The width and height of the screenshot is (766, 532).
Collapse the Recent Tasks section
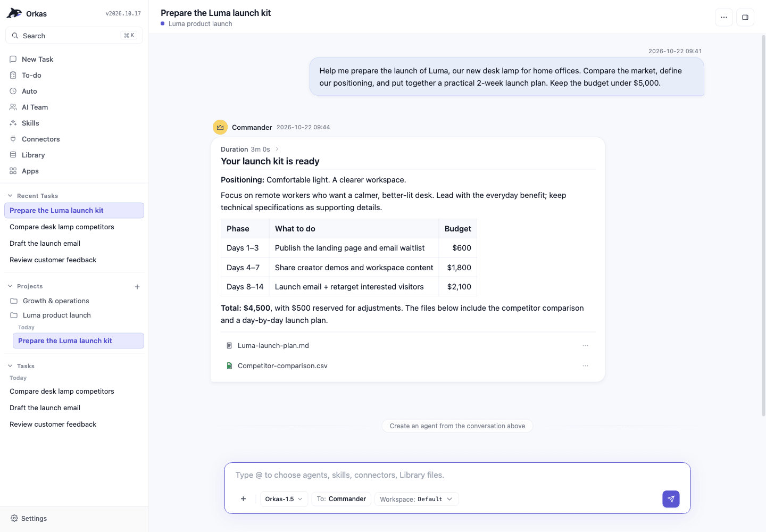pyautogui.click(x=10, y=196)
